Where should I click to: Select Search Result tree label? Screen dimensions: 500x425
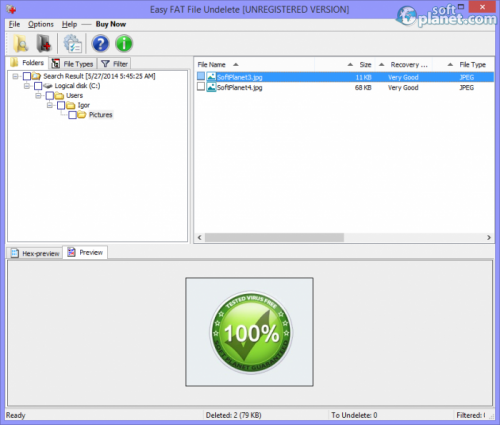[99, 76]
